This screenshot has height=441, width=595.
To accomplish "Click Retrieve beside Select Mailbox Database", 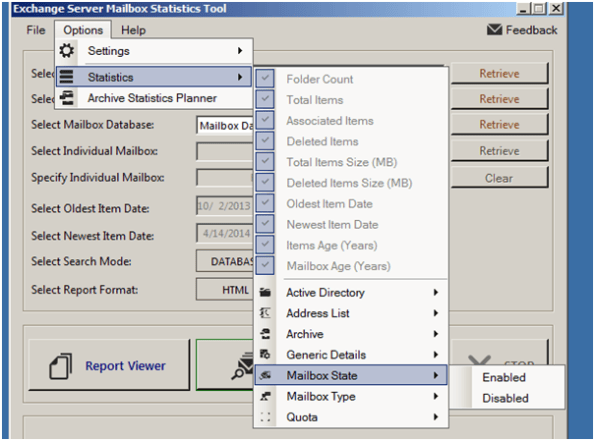I will pos(499,124).
